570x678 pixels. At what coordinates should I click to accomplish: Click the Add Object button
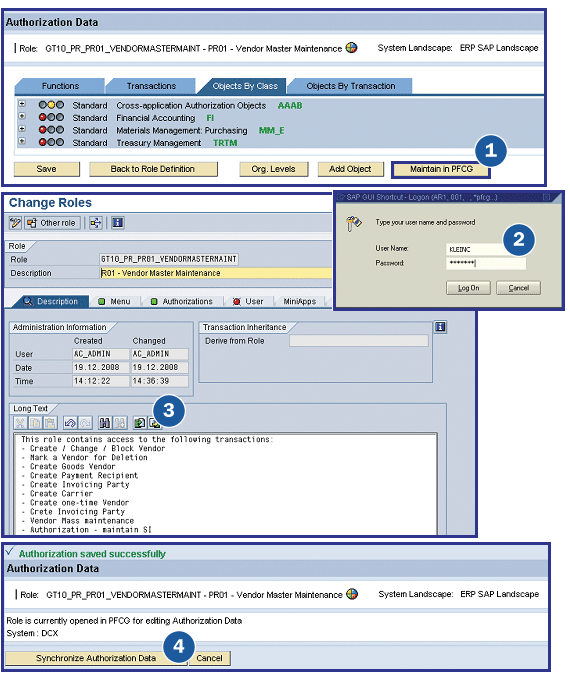click(350, 169)
